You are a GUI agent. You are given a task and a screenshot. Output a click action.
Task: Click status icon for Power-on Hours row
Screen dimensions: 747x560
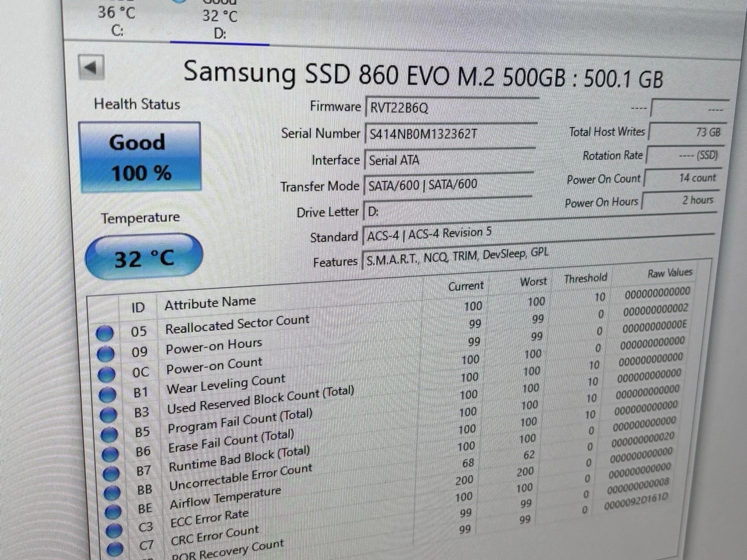click(106, 354)
